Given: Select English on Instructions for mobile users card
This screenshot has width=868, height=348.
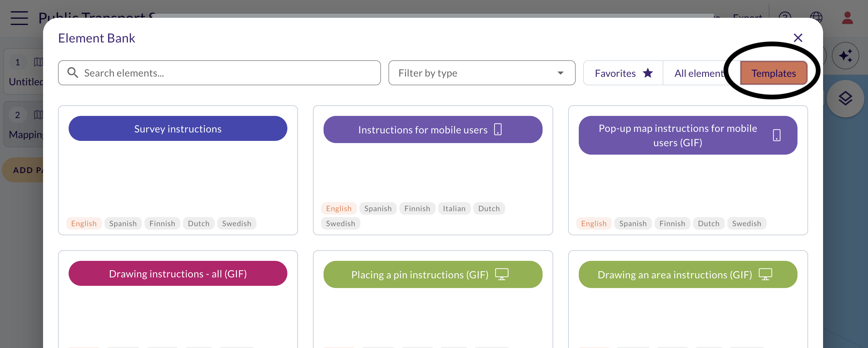Looking at the screenshot, I should tap(339, 208).
